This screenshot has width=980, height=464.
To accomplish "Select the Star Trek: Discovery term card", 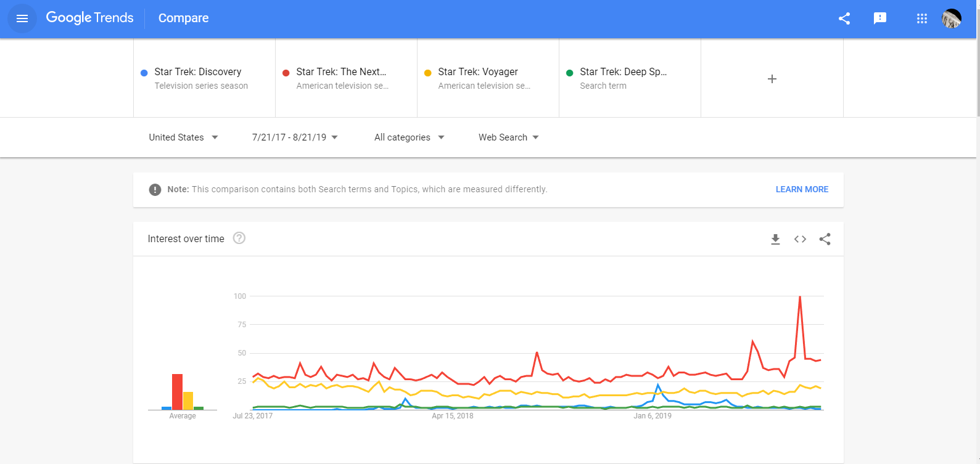I will (204, 78).
